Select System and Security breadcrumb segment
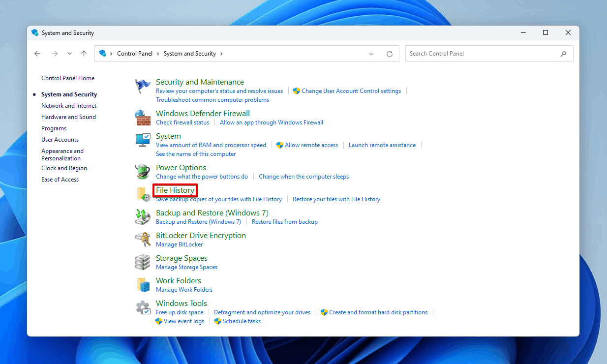 coord(190,54)
